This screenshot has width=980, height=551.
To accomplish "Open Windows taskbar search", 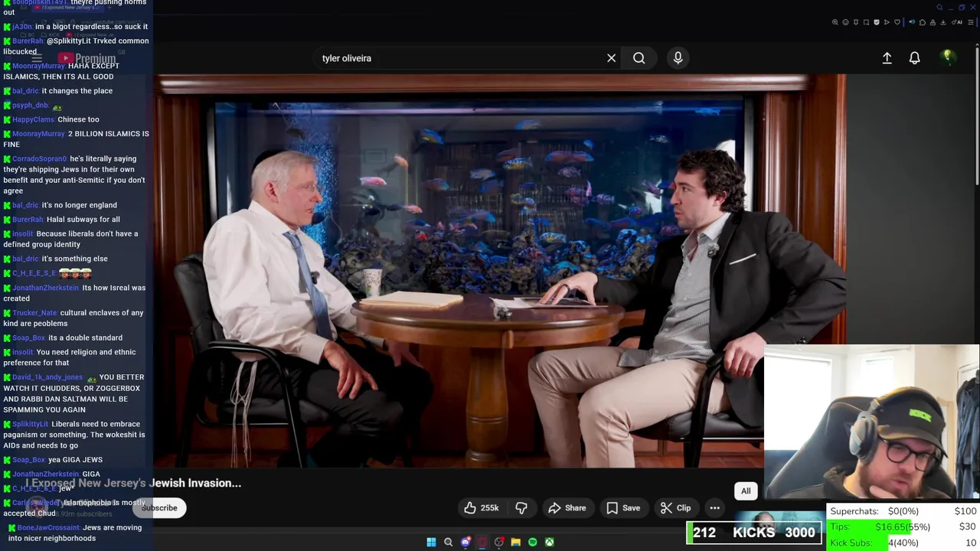I will [x=449, y=542].
